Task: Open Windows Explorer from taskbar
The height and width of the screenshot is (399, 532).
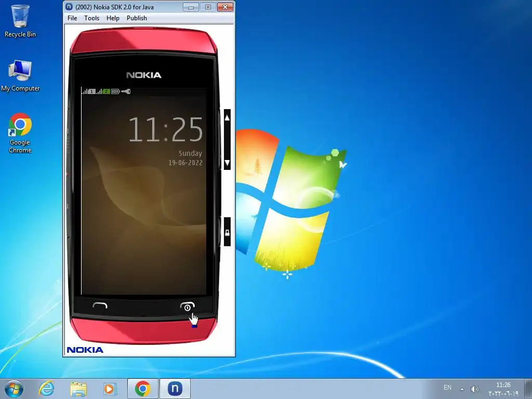Action: [78, 389]
